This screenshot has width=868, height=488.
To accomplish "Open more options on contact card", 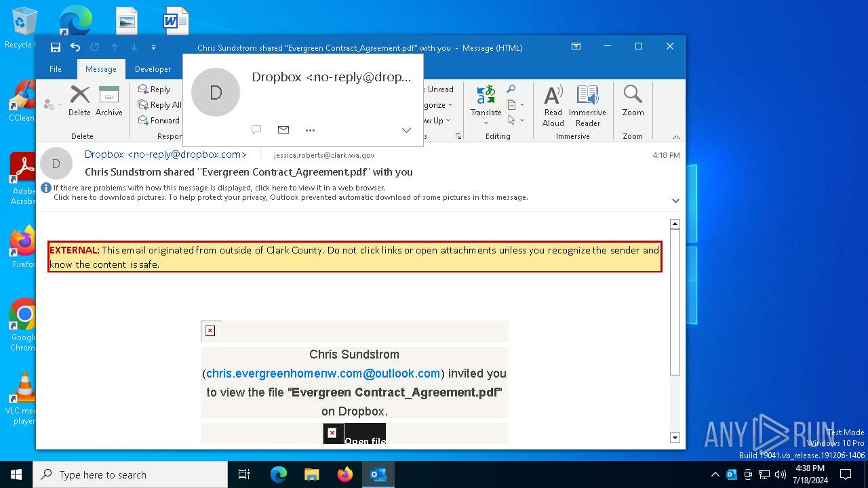I will click(311, 130).
